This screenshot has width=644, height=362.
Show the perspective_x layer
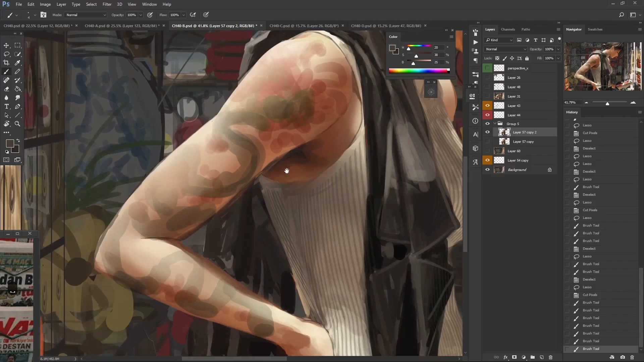pos(487,68)
